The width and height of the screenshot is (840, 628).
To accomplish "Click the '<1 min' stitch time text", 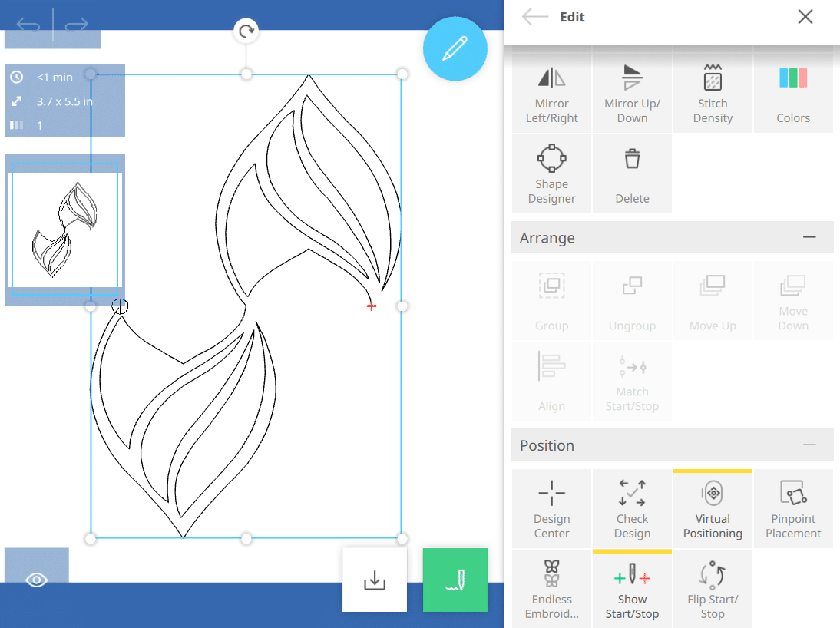I will click(55, 78).
